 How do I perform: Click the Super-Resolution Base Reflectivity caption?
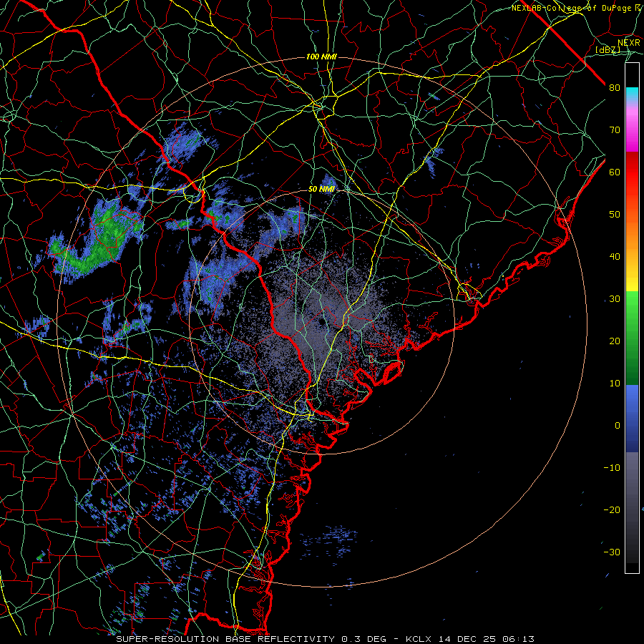coord(325,639)
